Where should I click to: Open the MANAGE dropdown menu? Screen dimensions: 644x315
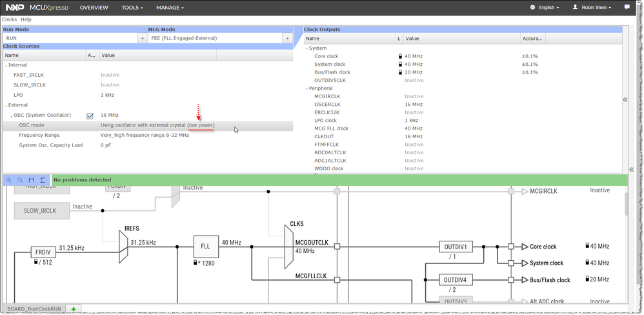tap(170, 7)
